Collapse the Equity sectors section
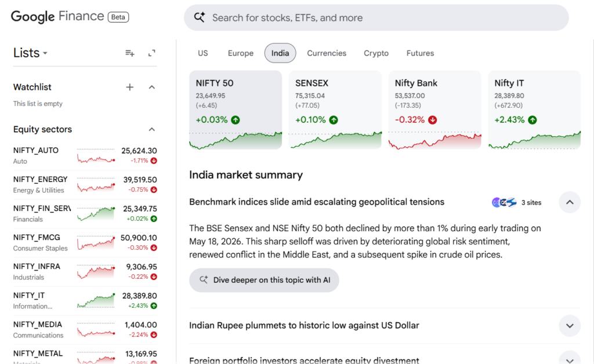Image resolution: width=594 pixels, height=364 pixels. (151, 129)
